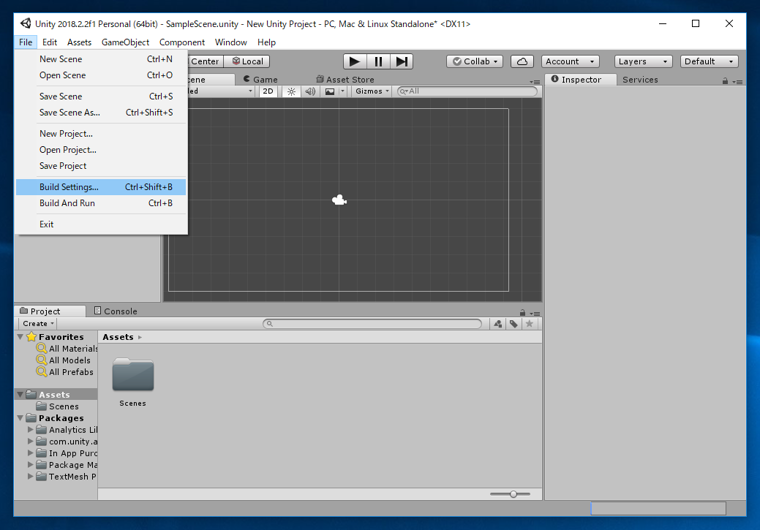Click the Search by Label tag icon
Viewport: 760px width, 530px height.
[514, 323]
